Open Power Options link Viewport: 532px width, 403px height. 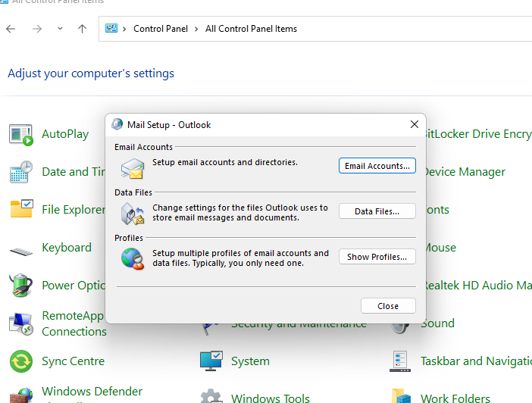(x=74, y=286)
